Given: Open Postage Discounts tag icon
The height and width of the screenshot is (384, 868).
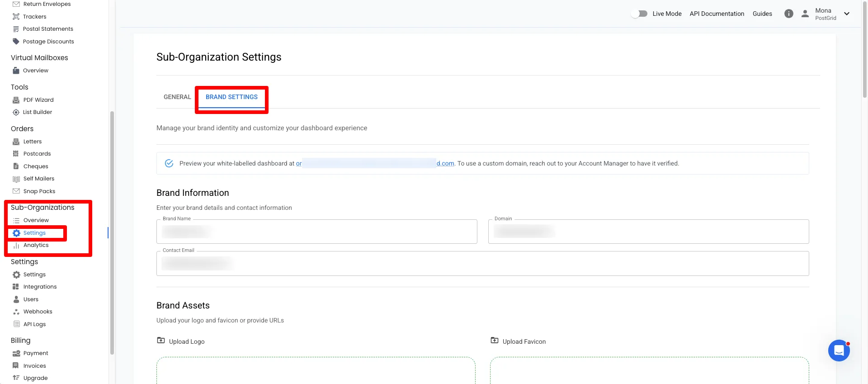Looking at the screenshot, I should pos(16,42).
